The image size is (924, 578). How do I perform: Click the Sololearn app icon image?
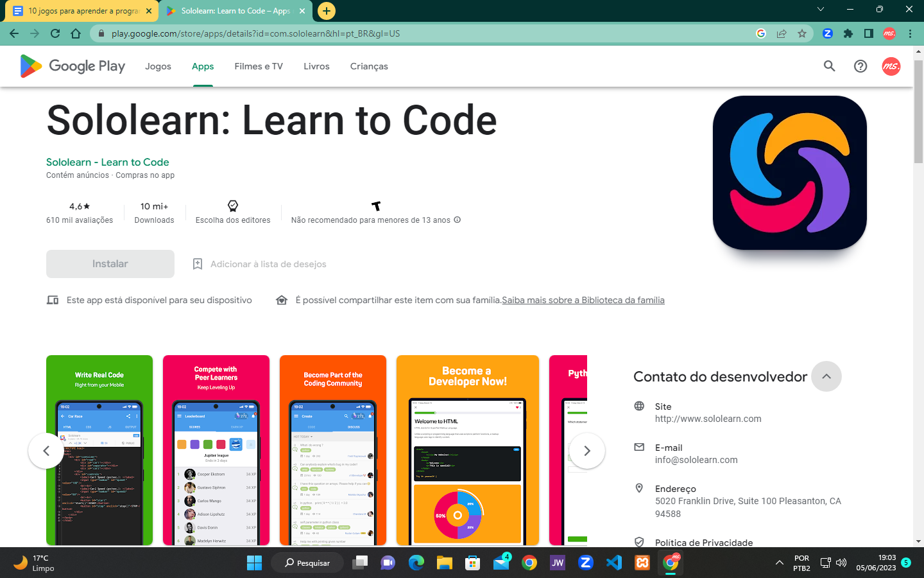point(790,173)
